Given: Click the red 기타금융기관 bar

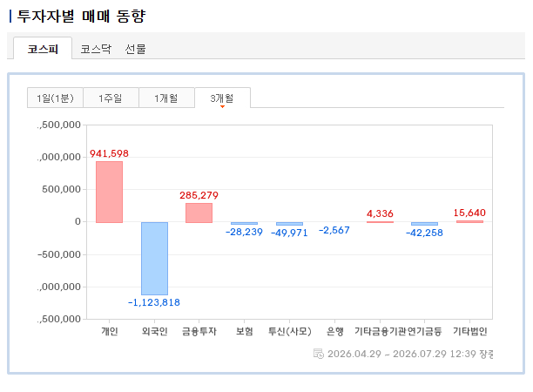Looking at the screenshot, I should (x=380, y=222).
